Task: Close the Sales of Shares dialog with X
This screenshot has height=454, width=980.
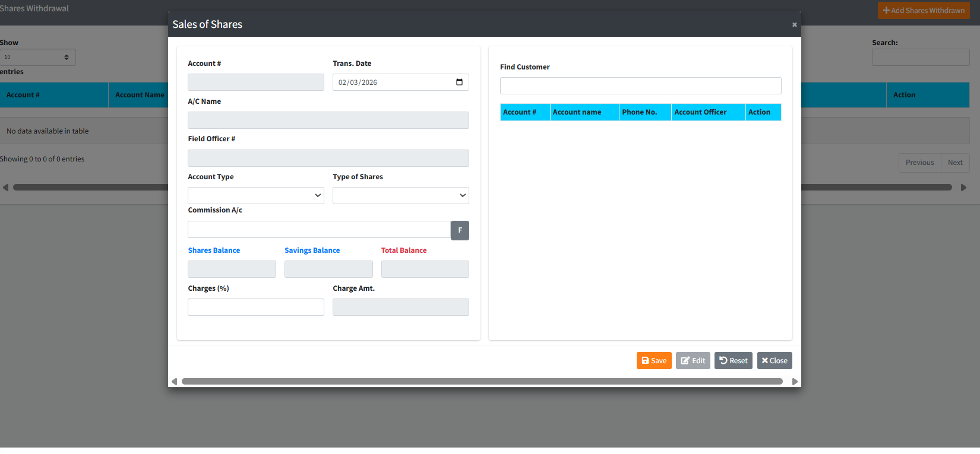Action: pyautogui.click(x=794, y=25)
